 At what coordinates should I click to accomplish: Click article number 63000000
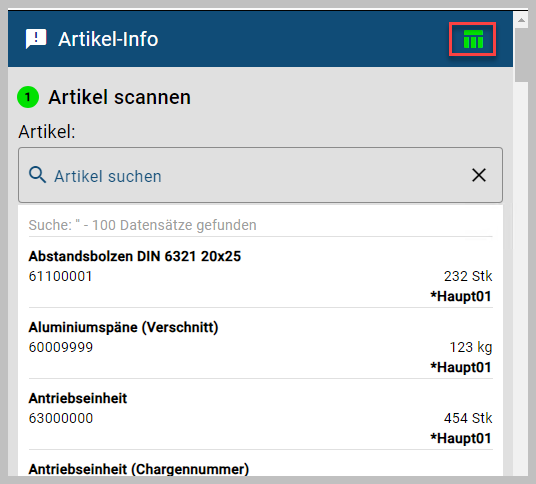(61, 418)
